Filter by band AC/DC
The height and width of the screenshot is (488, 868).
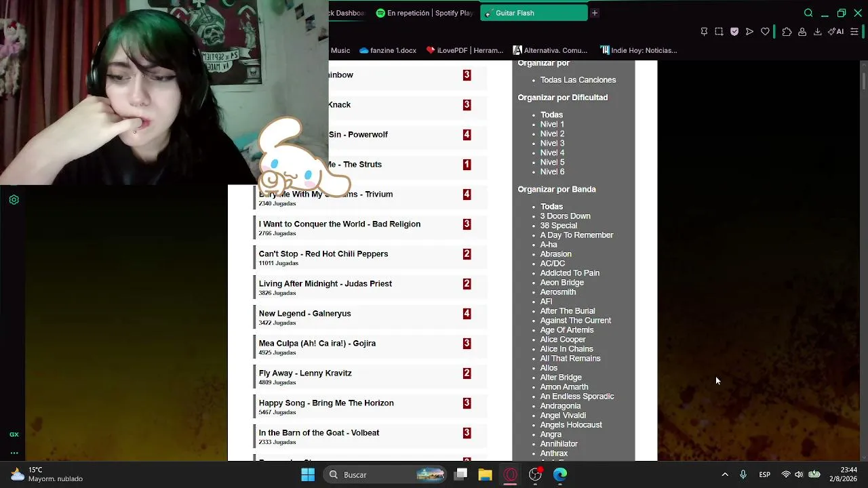(x=552, y=264)
